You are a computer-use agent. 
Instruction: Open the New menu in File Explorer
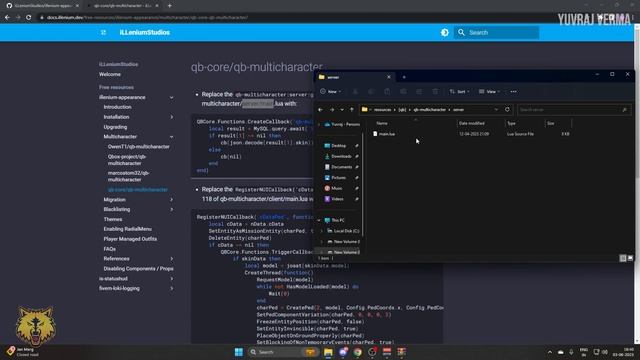[x=331, y=91]
